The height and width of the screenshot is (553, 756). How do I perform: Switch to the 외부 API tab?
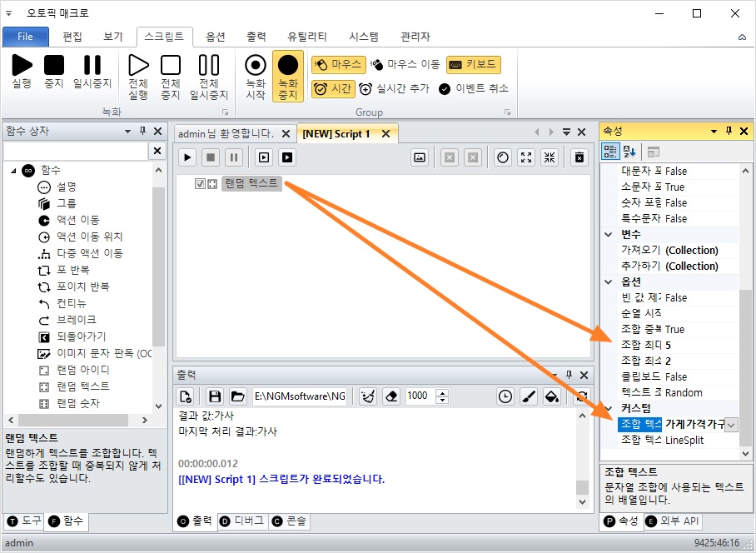(673, 521)
